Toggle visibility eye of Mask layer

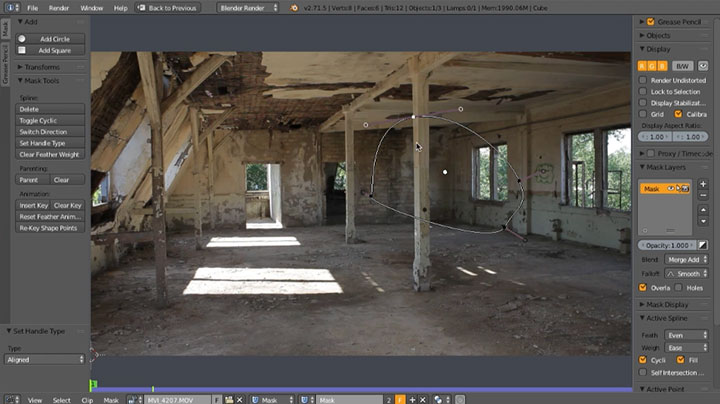tap(670, 189)
